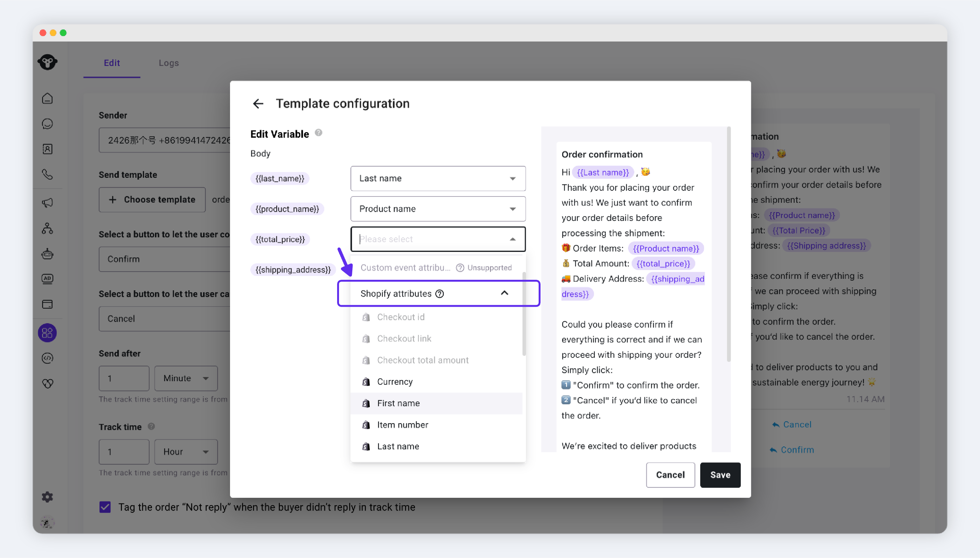Click the help icon next to Edit Variable

click(x=318, y=132)
